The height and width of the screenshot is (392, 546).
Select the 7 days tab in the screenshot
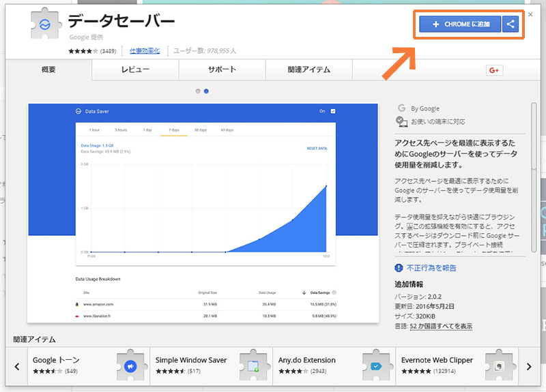point(174,130)
